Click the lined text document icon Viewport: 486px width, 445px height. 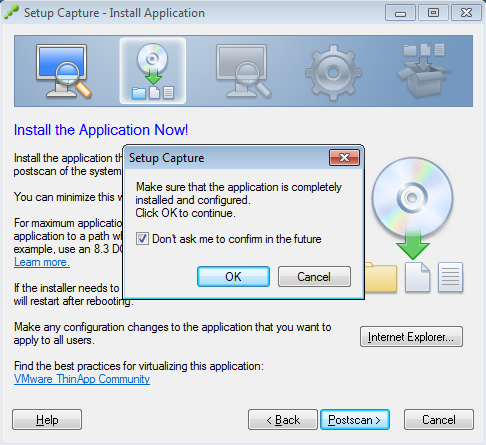click(450, 277)
